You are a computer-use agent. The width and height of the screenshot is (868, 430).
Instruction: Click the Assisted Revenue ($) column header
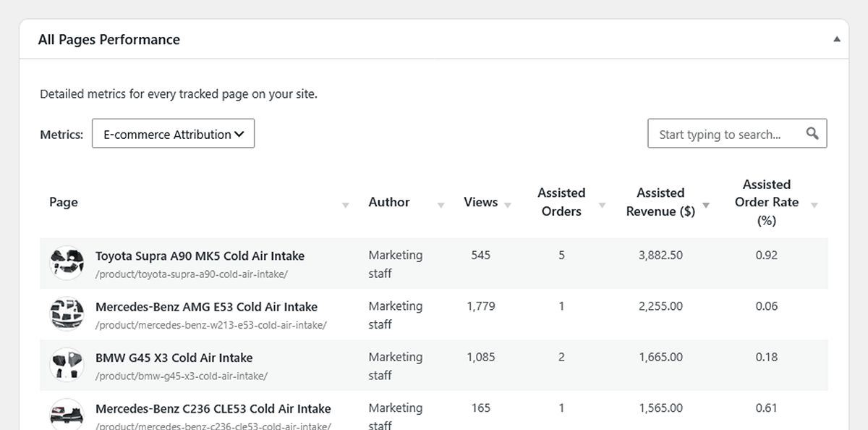pyautogui.click(x=660, y=202)
